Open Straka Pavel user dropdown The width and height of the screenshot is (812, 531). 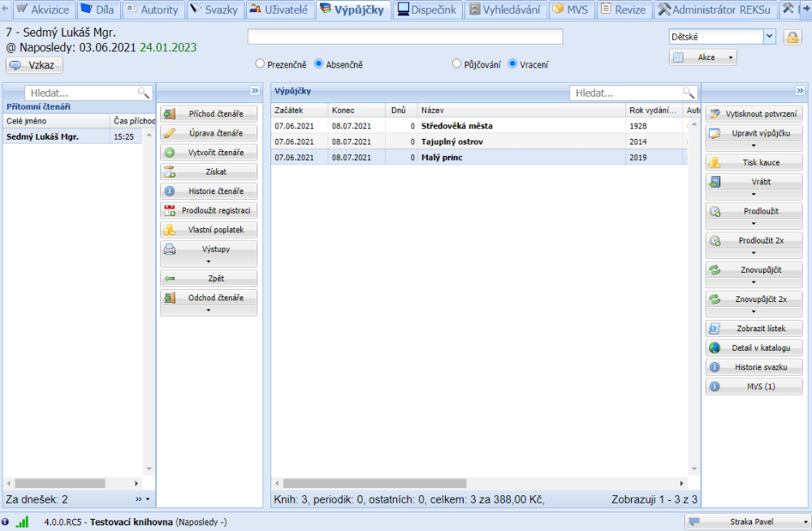coord(748,522)
